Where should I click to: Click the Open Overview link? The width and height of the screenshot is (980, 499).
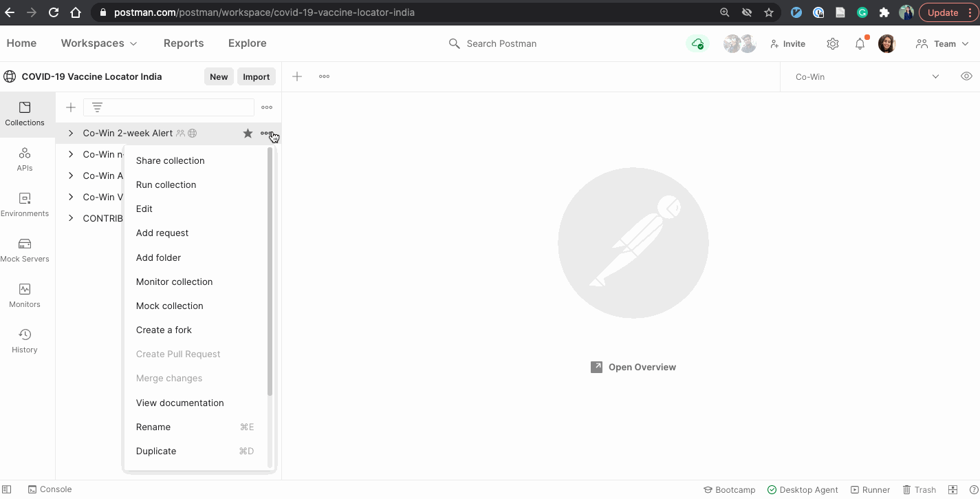[x=633, y=367]
